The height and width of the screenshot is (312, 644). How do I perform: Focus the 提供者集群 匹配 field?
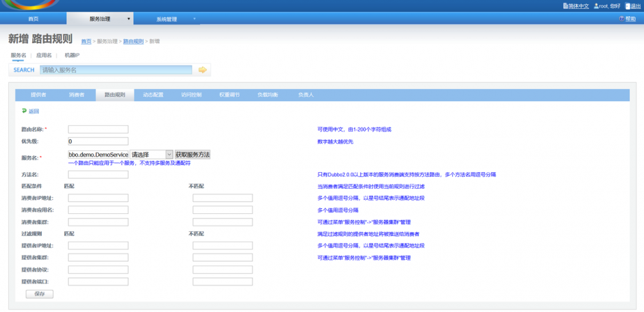coord(98,258)
